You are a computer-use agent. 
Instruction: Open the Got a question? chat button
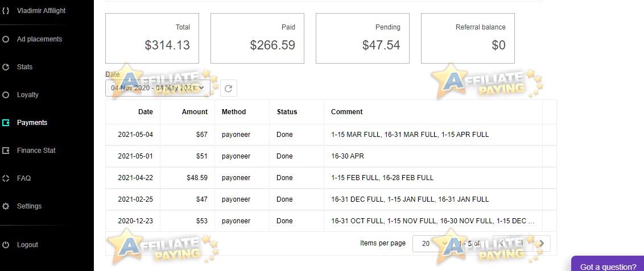(x=608, y=264)
